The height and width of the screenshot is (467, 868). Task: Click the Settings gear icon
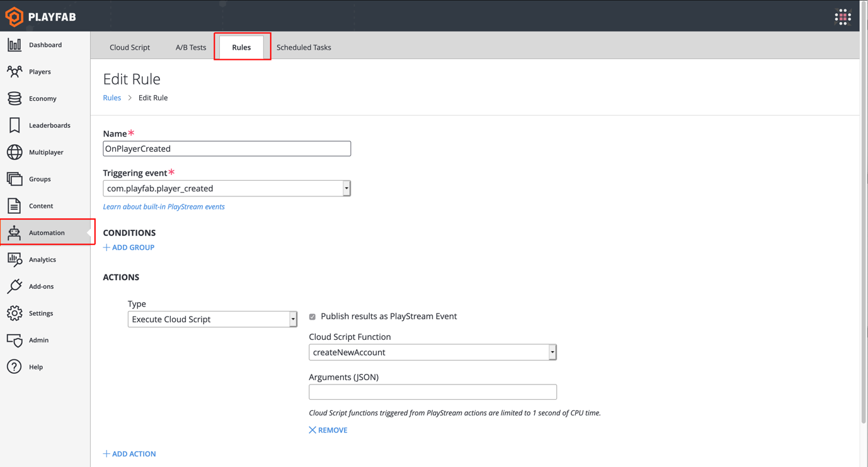tap(14, 313)
